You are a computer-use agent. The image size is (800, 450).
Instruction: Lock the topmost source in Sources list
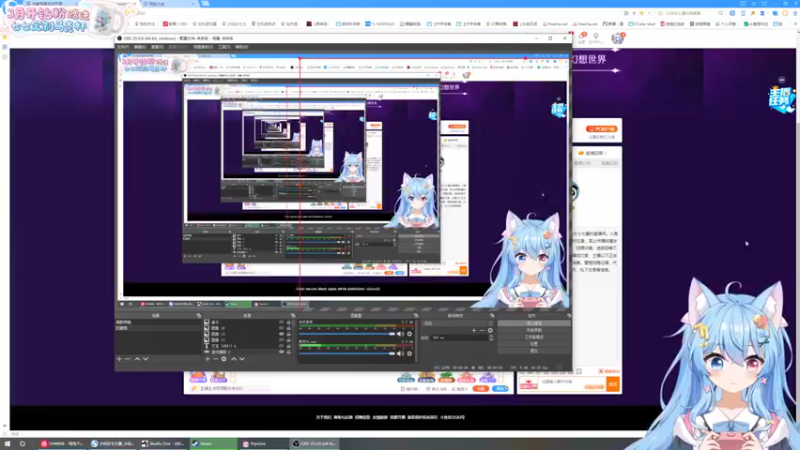289,322
